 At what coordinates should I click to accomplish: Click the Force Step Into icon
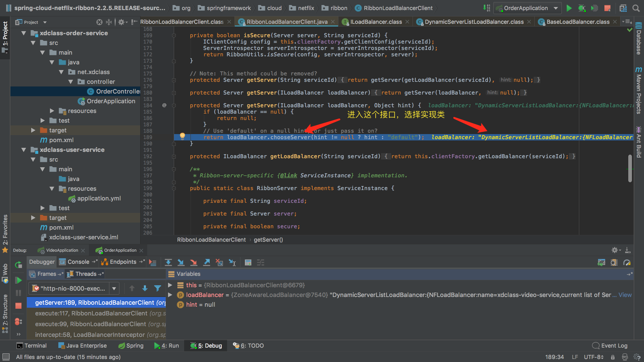click(x=194, y=262)
